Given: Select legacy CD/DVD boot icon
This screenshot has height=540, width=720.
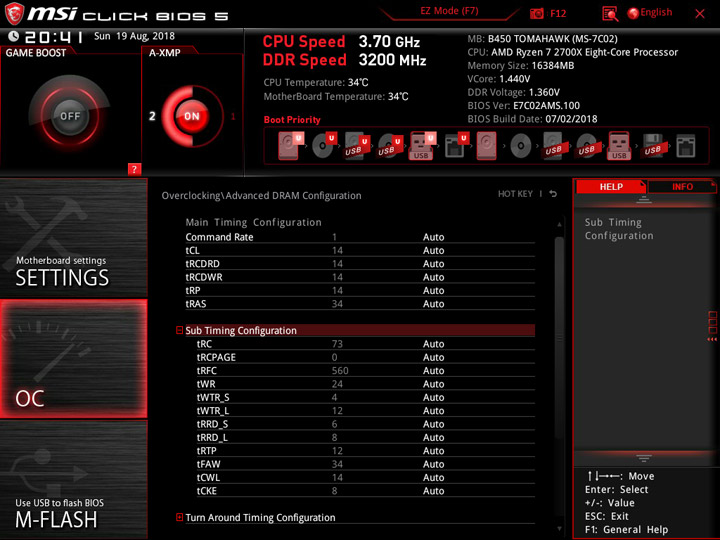Looking at the screenshot, I should [520, 146].
